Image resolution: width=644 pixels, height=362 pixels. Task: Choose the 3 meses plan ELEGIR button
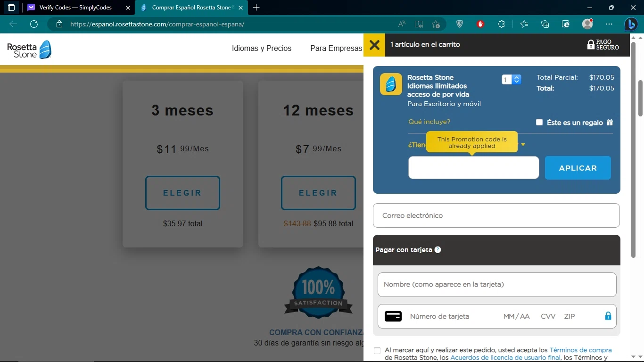click(x=182, y=193)
